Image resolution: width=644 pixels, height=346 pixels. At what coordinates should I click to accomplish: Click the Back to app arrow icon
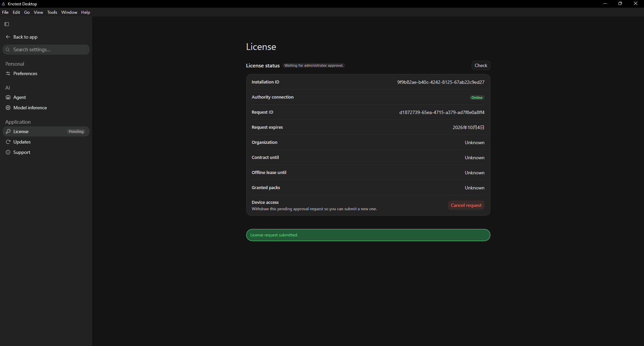click(8, 37)
